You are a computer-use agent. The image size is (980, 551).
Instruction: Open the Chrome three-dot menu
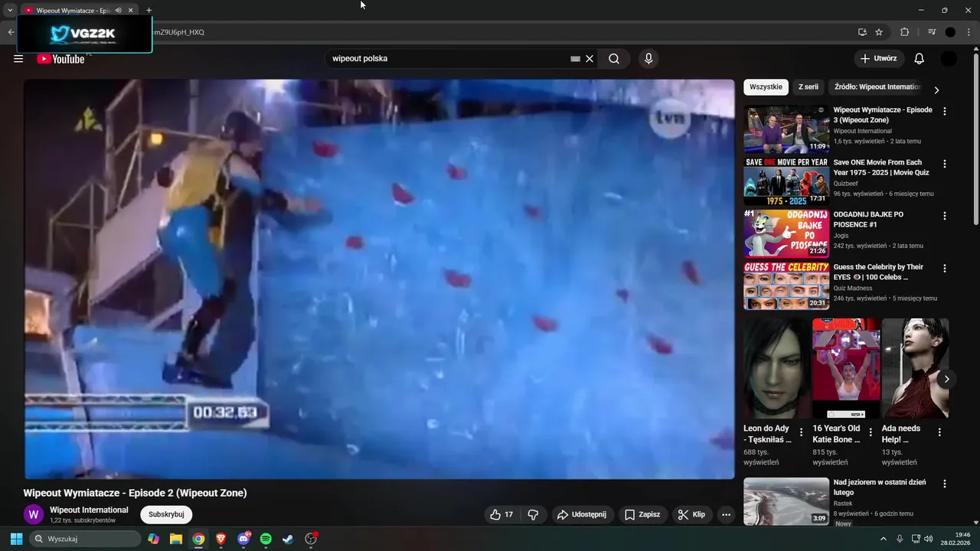[969, 32]
